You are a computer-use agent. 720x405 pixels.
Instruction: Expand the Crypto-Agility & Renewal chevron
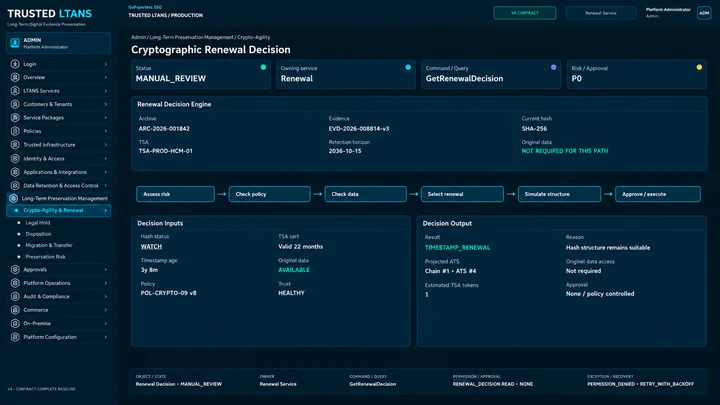pyautogui.click(x=106, y=210)
